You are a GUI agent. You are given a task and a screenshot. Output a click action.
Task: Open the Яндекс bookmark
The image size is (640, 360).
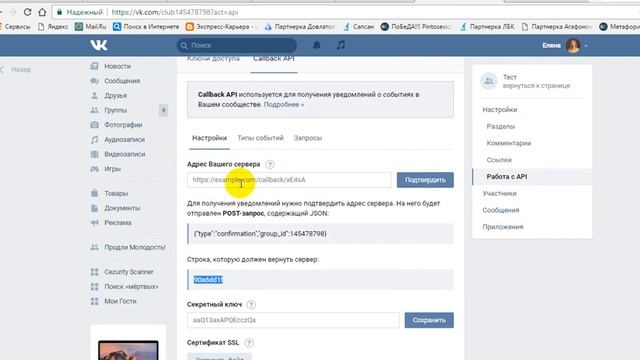(53, 27)
